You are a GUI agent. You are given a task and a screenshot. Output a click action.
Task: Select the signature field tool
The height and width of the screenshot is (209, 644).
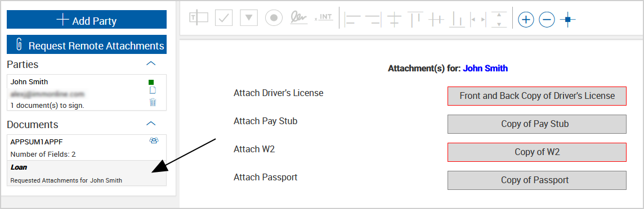pyautogui.click(x=298, y=17)
